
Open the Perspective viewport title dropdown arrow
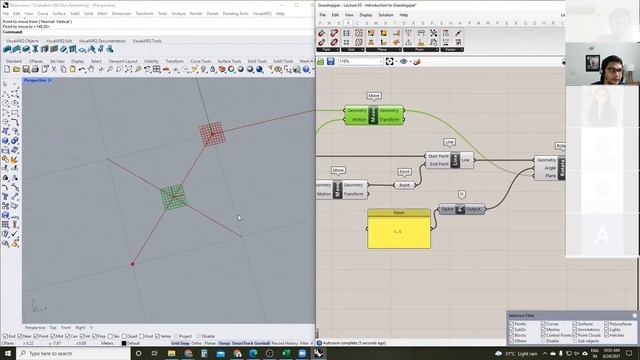click(x=50, y=80)
